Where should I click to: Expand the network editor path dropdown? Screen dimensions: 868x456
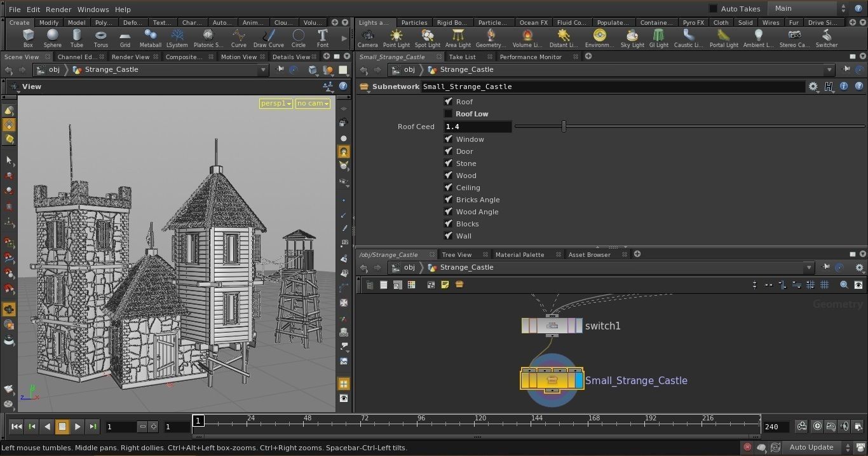809,268
